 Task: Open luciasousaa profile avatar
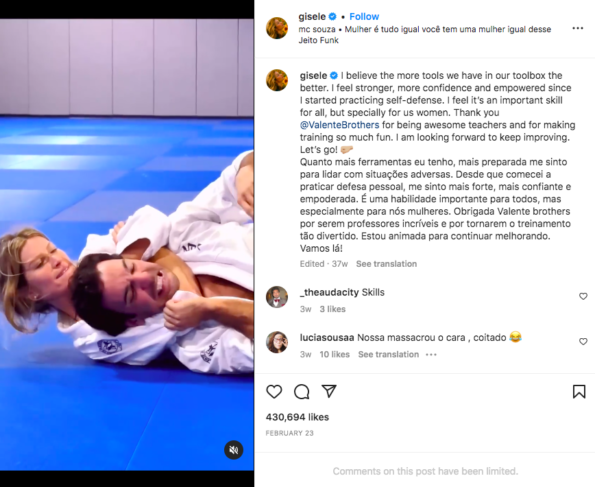tap(277, 342)
